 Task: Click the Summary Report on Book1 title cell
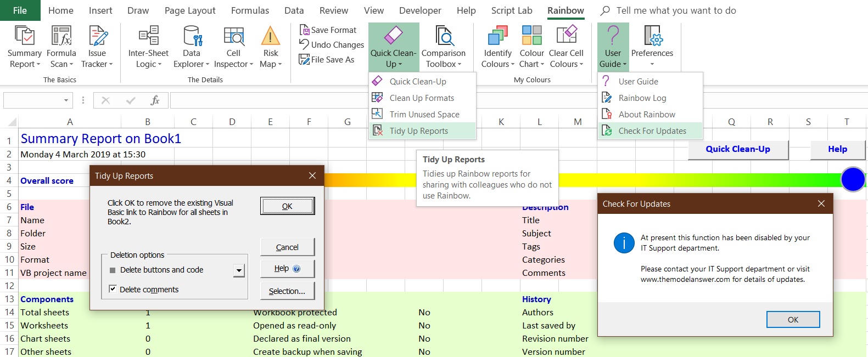[101, 139]
